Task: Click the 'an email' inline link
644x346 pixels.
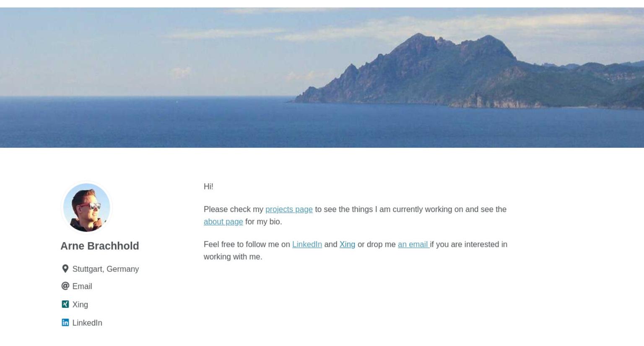Action: pos(413,244)
